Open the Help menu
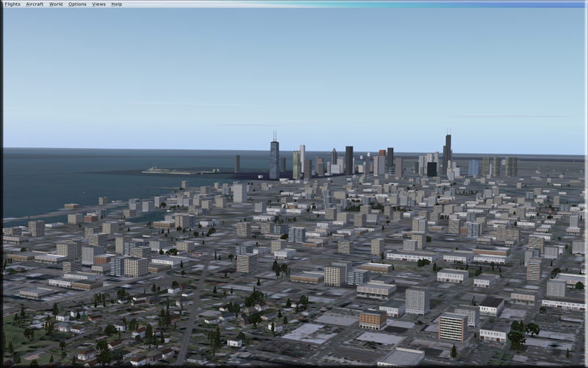This screenshot has width=588, height=368. [117, 4]
